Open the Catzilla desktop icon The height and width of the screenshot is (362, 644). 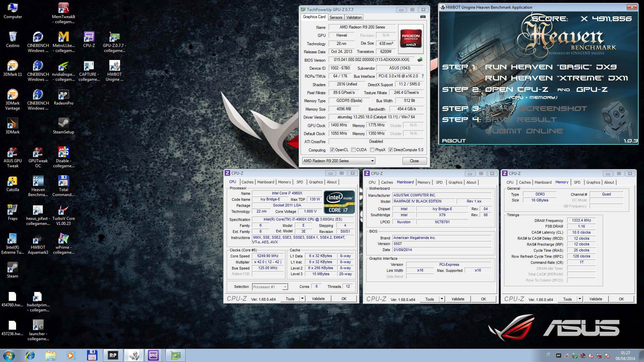pyautogui.click(x=12, y=184)
